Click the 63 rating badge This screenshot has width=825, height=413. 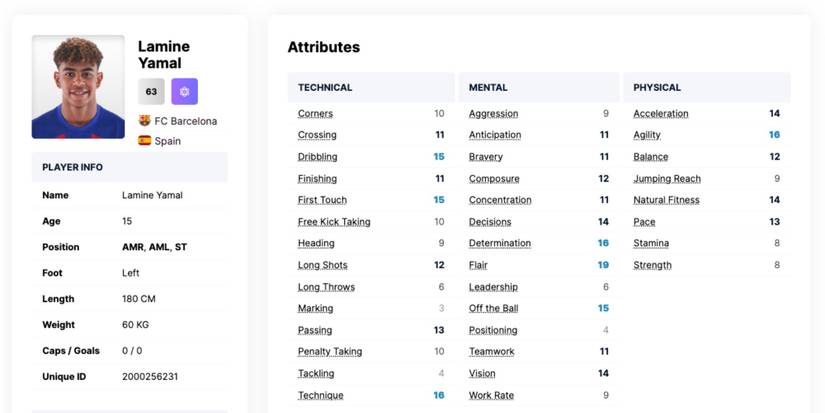tap(151, 91)
